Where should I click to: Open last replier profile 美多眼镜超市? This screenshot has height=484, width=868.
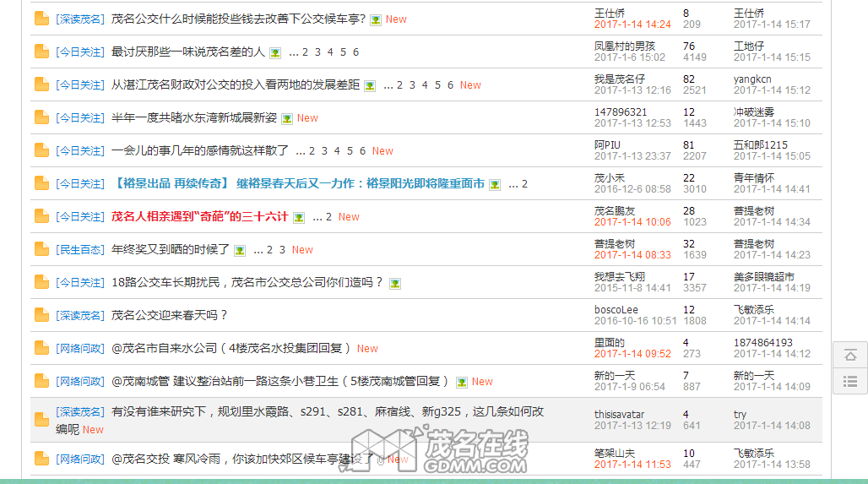(764, 277)
